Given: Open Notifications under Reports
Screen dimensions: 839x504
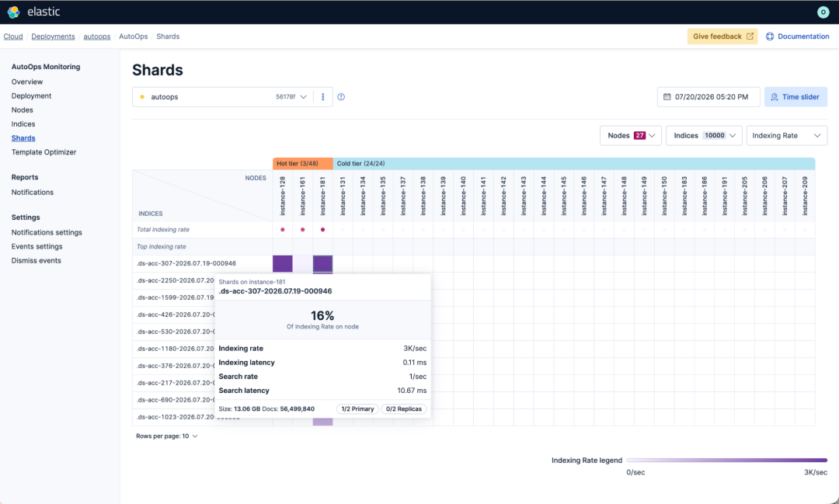Looking at the screenshot, I should (x=33, y=192).
